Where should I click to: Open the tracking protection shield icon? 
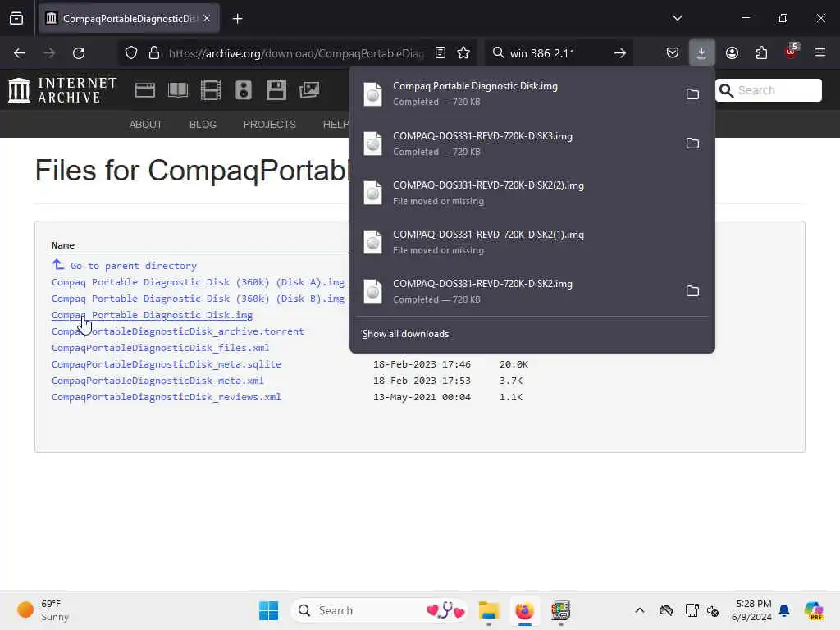click(131, 53)
